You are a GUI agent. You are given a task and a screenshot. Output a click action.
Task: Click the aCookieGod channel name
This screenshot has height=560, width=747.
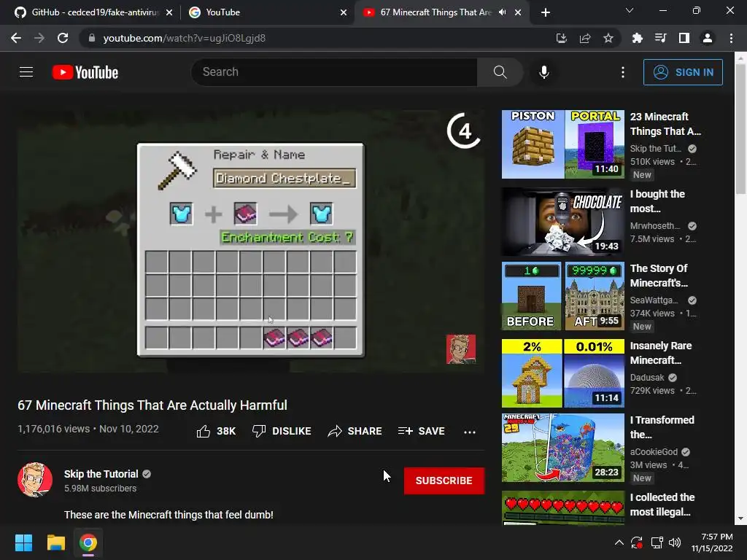click(x=654, y=452)
